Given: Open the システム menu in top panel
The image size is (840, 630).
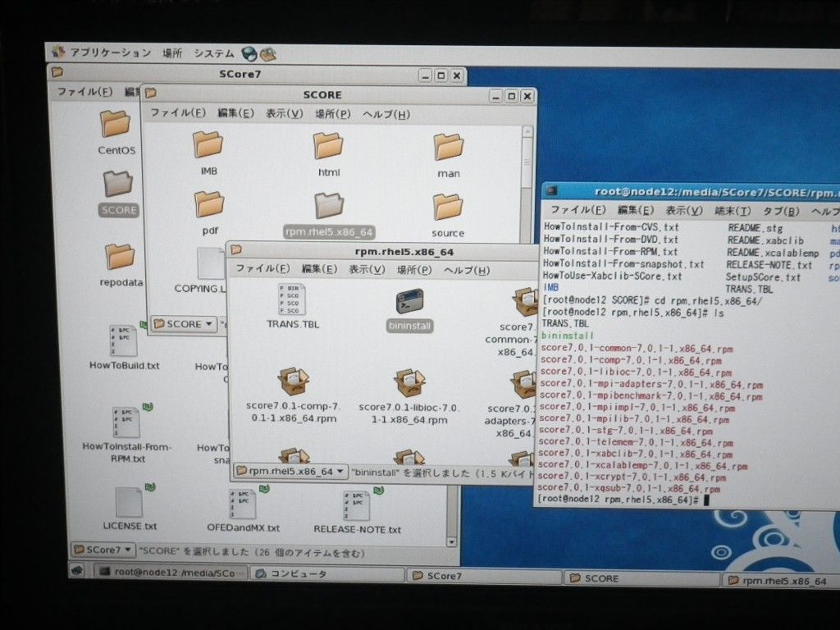Looking at the screenshot, I should 214,53.
